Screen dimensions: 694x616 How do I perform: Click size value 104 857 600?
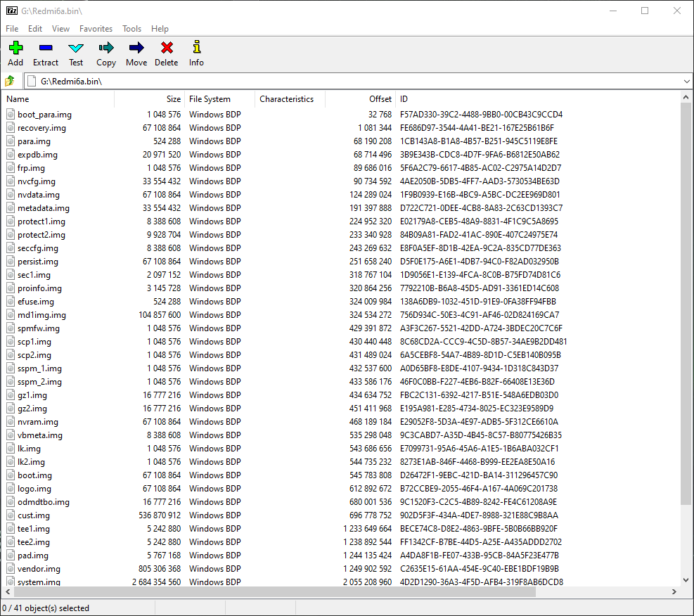click(x=160, y=314)
